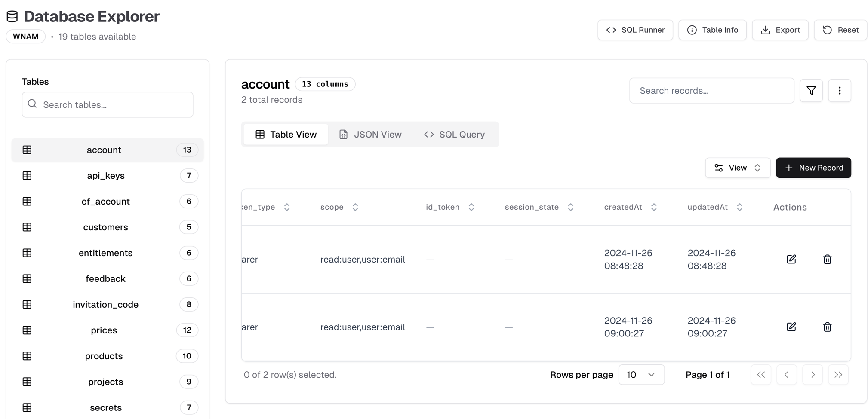Click inside the Search records field

pos(711,90)
